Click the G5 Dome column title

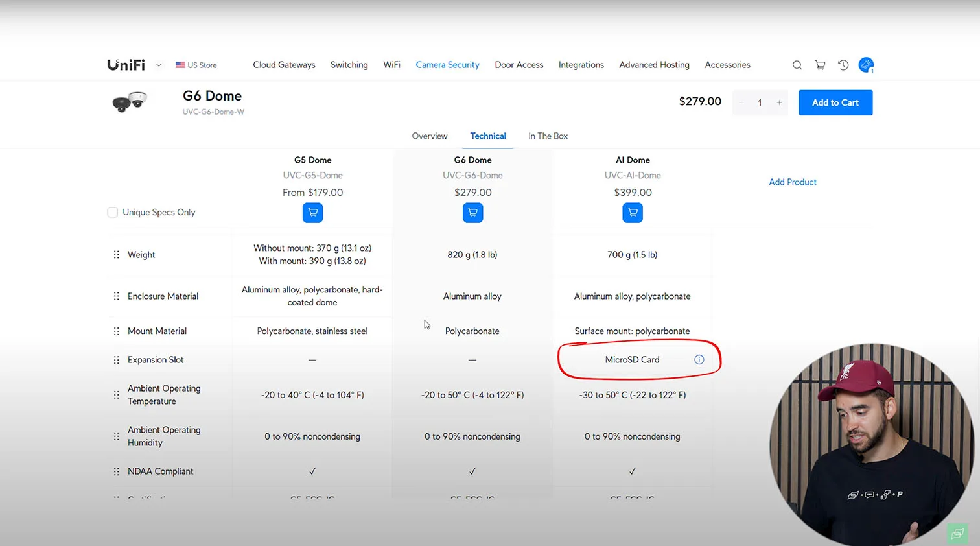(x=312, y=160)
